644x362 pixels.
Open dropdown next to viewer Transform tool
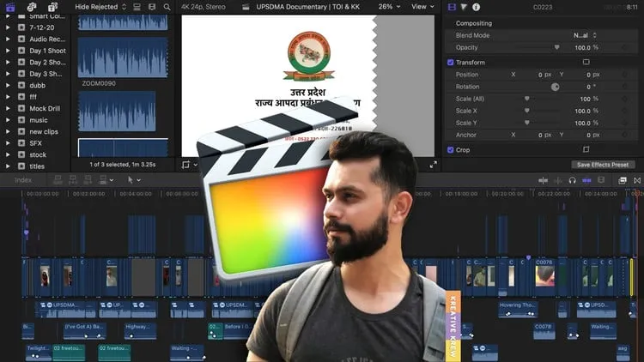point(196,165)
